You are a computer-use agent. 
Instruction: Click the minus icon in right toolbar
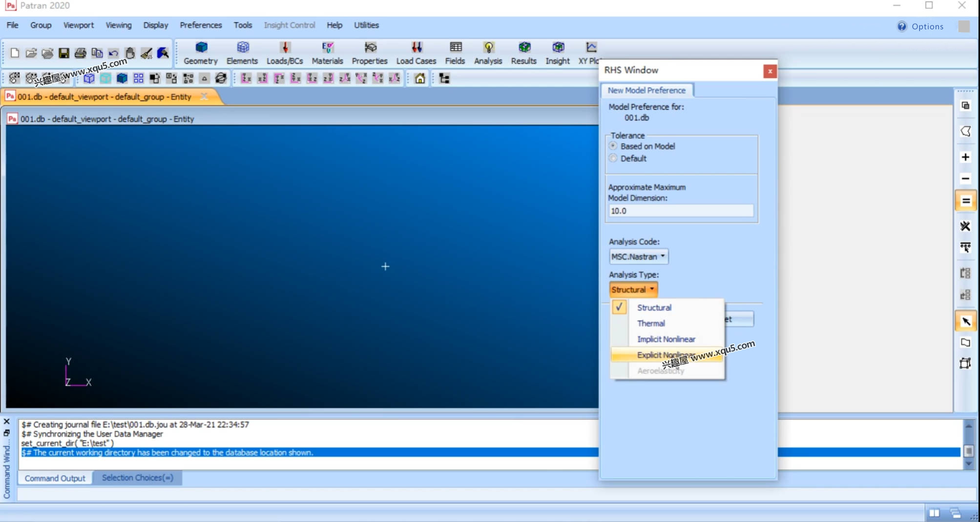(965, 179)
